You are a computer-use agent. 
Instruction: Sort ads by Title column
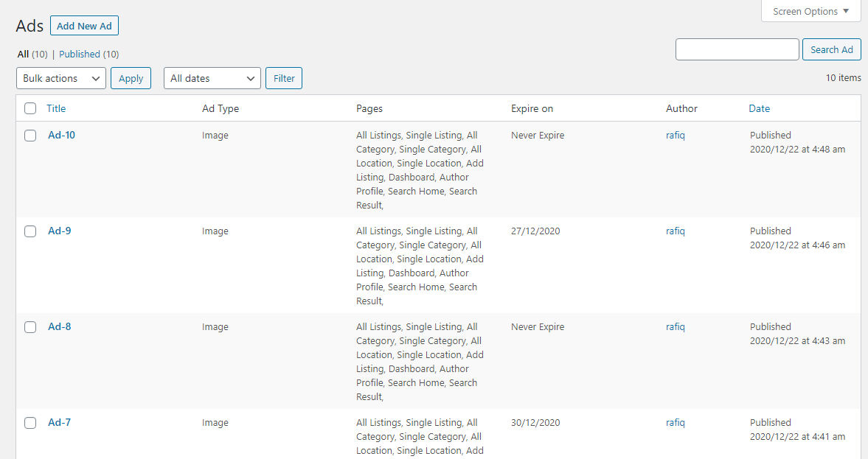coord(55,108)
